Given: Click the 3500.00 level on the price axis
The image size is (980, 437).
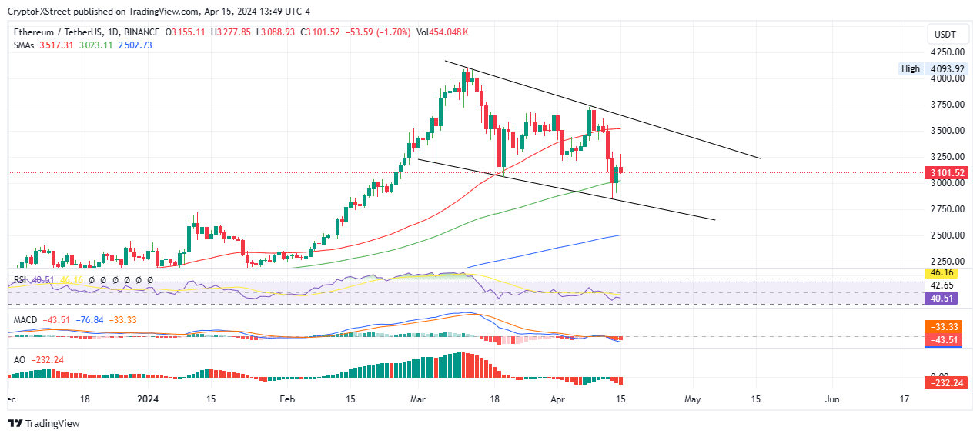Looking at the screenshot, I should tap(948, 131).
